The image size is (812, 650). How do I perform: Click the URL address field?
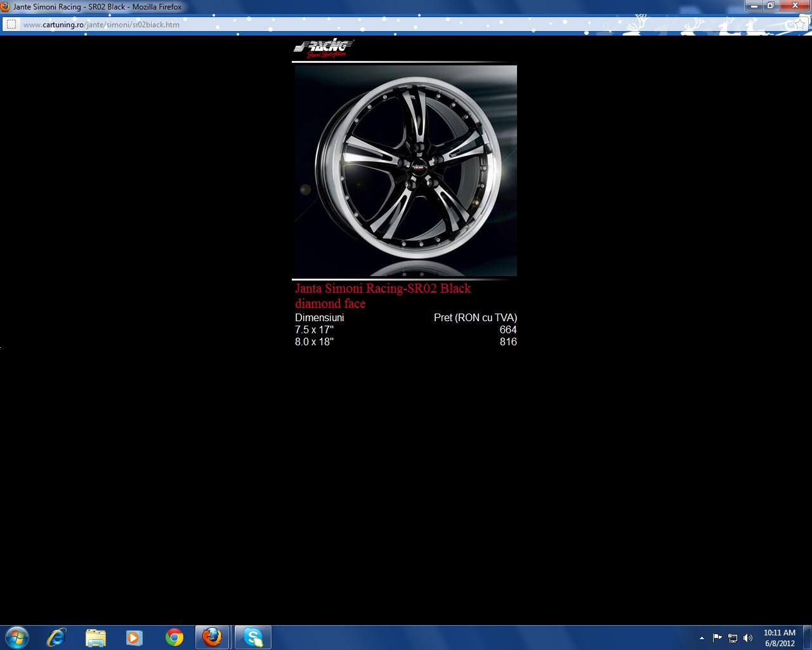pyautogui.click(x=406, y=25)
